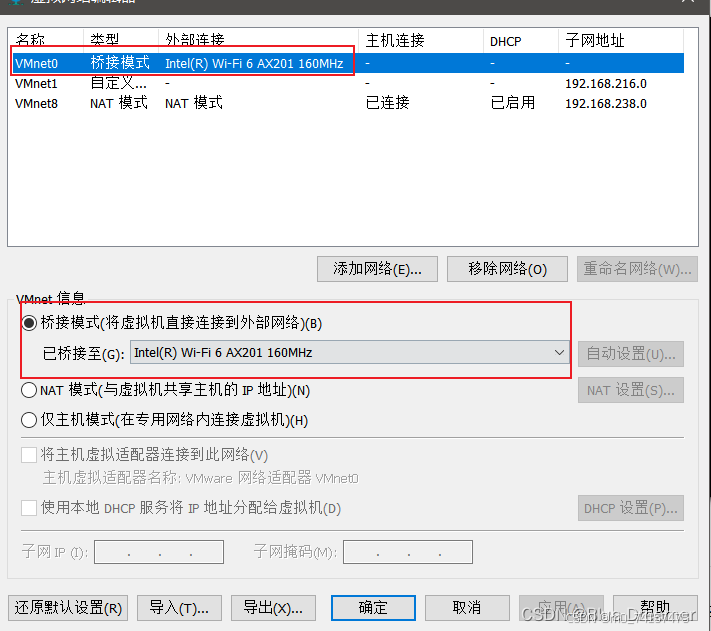Viewport: 711px width, 631px height.
Task: Click 已启用 DHCP cell for VMnet8
Action: [x=512, y=103]
